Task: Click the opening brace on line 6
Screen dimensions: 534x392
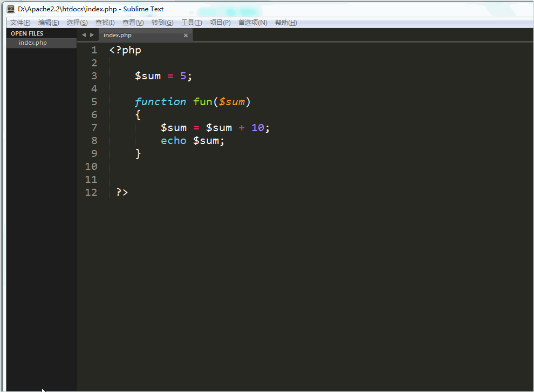Action: pyautogui.click(x=138, y=115)
